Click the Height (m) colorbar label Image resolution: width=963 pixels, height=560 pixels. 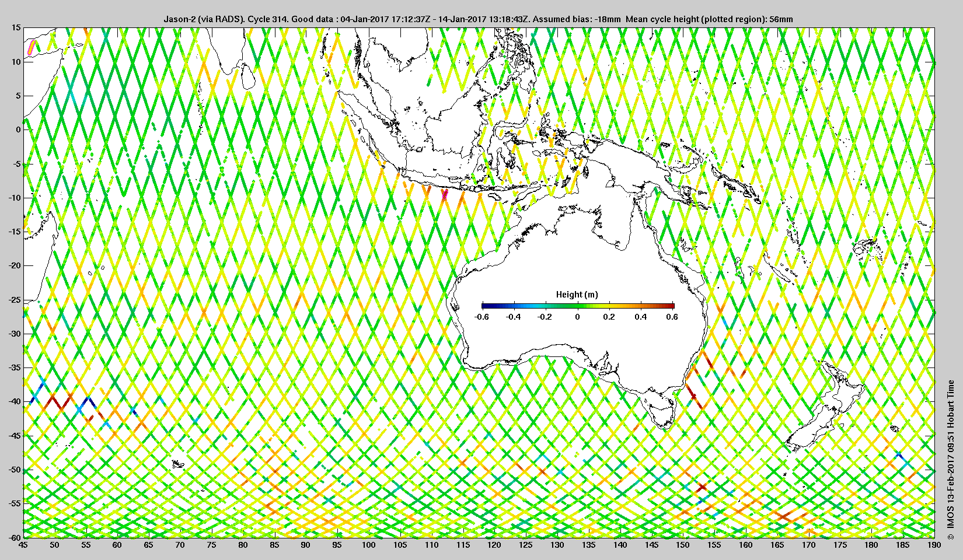click(577, 295)
